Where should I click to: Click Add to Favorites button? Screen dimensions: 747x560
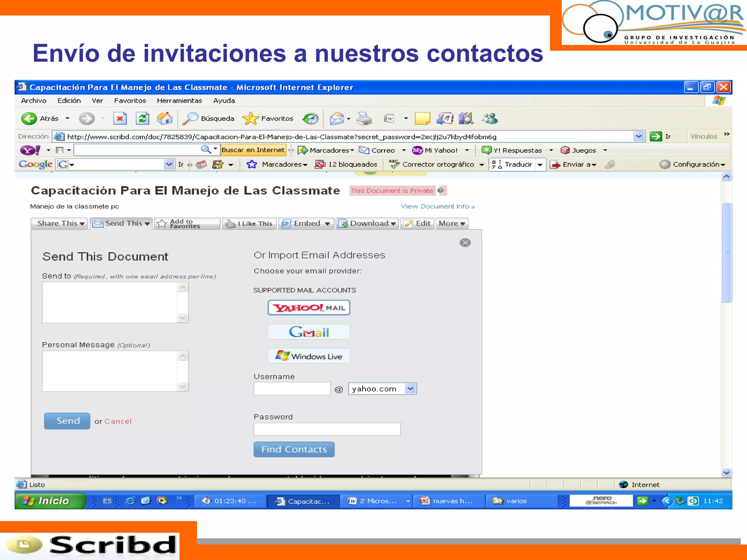coord(187,223)
